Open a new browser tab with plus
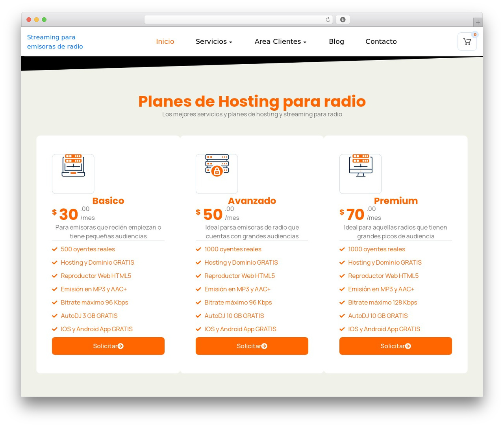Image resolution: width=504 pixels, height=427 pixels. [x=478, y=22]
